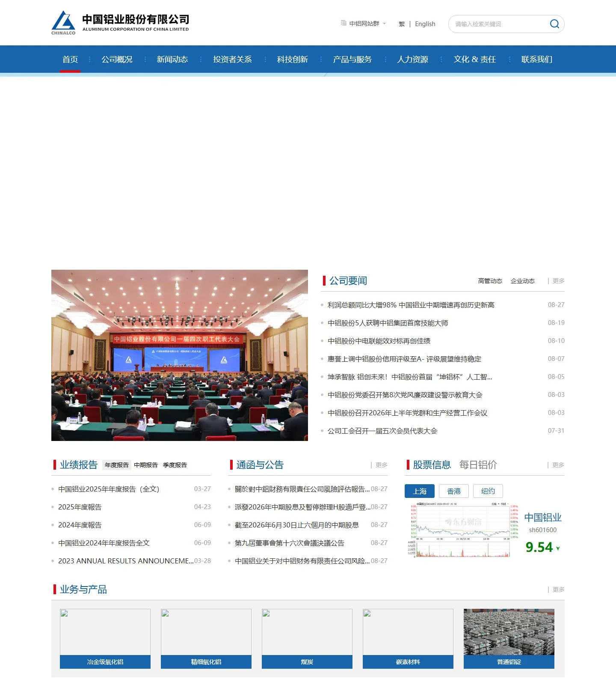Select the 香港 stock exchange button
The height and width of the screenshot is (685, 616).
point(454,491)
